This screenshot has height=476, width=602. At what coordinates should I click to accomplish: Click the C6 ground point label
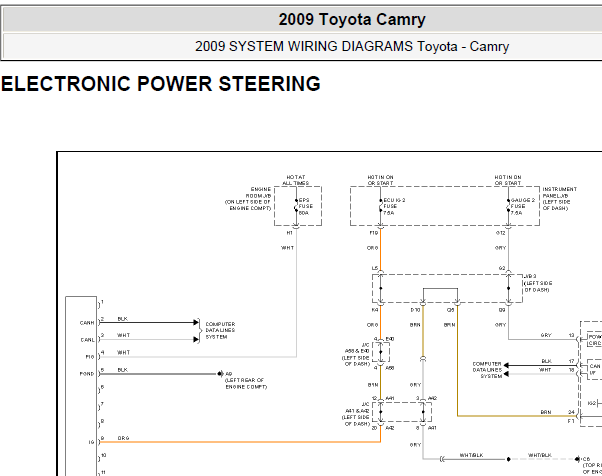pos(586,459)
